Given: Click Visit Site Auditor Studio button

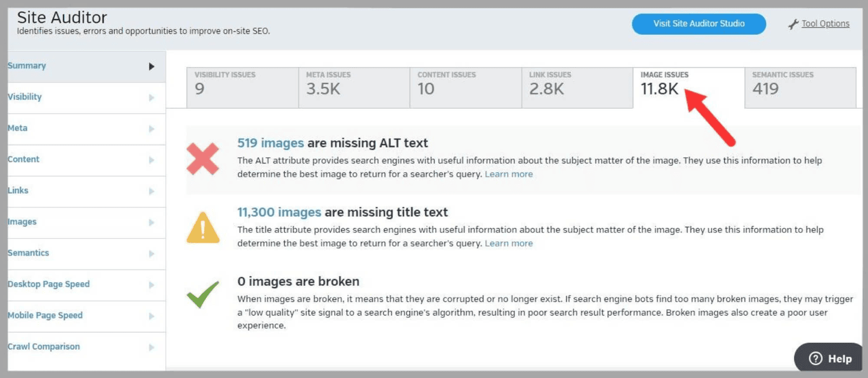Looking at the screenshot, I should pyautogui.click(x=699, y=24).
